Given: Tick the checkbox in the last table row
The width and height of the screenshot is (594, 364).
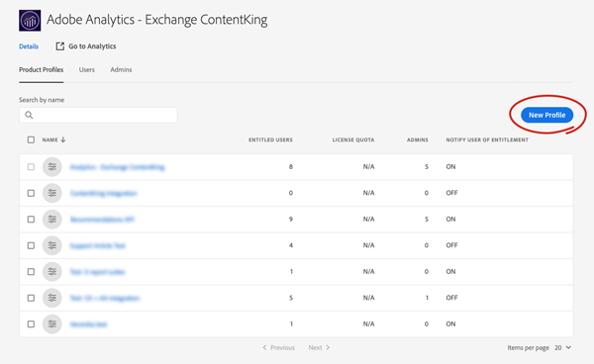Looking at the screenshot, I should tap(31, 323).
